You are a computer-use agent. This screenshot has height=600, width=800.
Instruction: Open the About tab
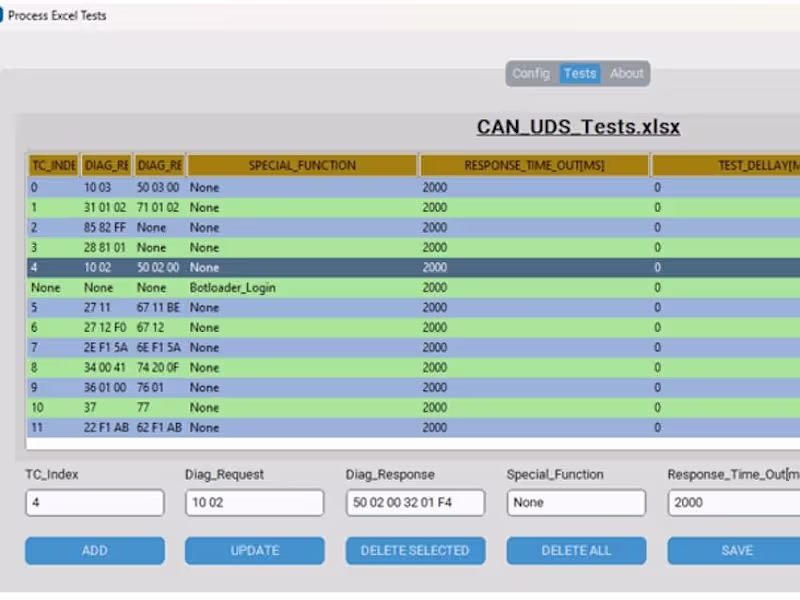[x=627, y=73]
